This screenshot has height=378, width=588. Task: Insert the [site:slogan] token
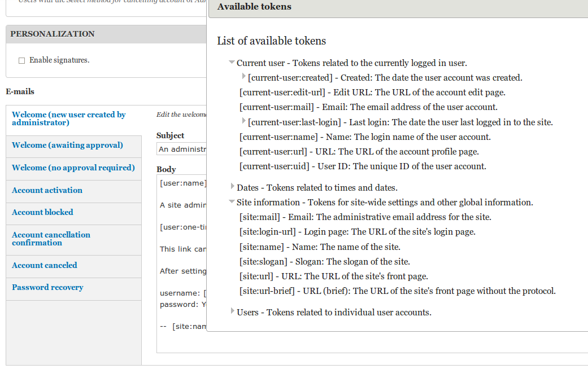pos(263,262)
